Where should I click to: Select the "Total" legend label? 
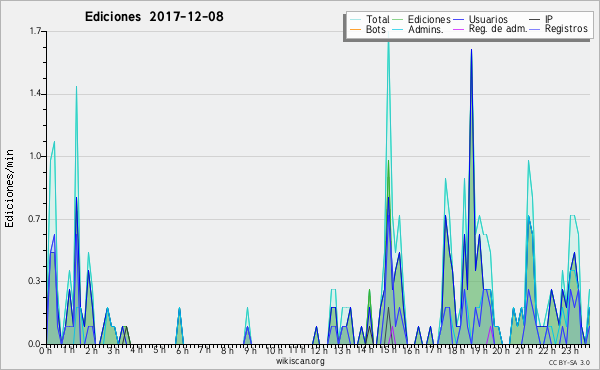point(377,19)
